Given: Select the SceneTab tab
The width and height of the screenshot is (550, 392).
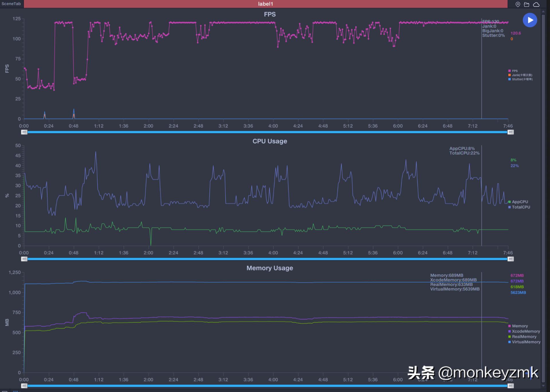Looking at the screenshot, I should tap(11, 4).
